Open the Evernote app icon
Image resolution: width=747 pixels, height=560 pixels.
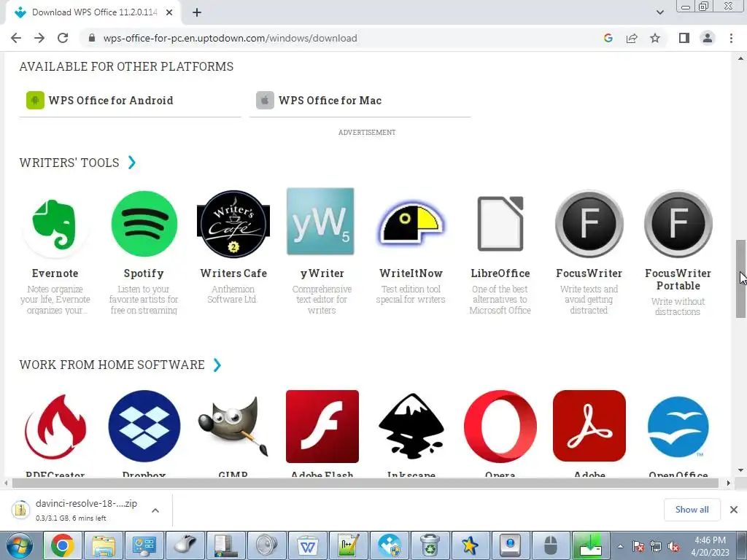pyautogui.click(x=55, y=223)
